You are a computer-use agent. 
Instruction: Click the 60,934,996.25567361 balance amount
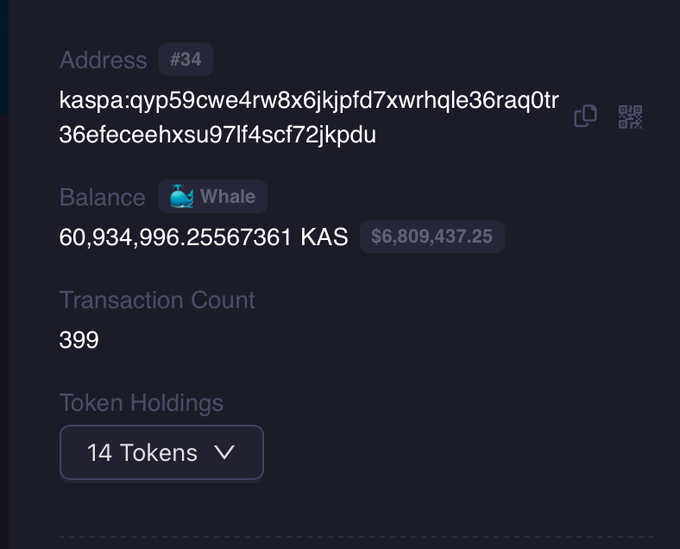tap(176, 237)
